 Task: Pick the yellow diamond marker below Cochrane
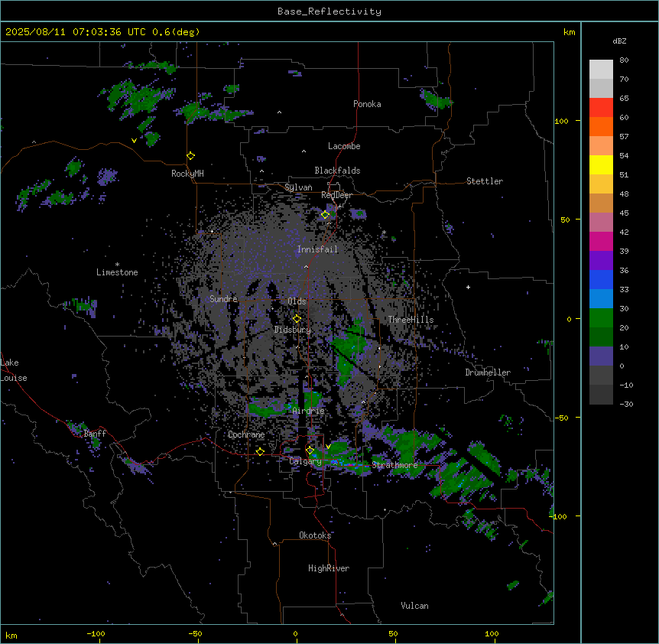[260, 452]
